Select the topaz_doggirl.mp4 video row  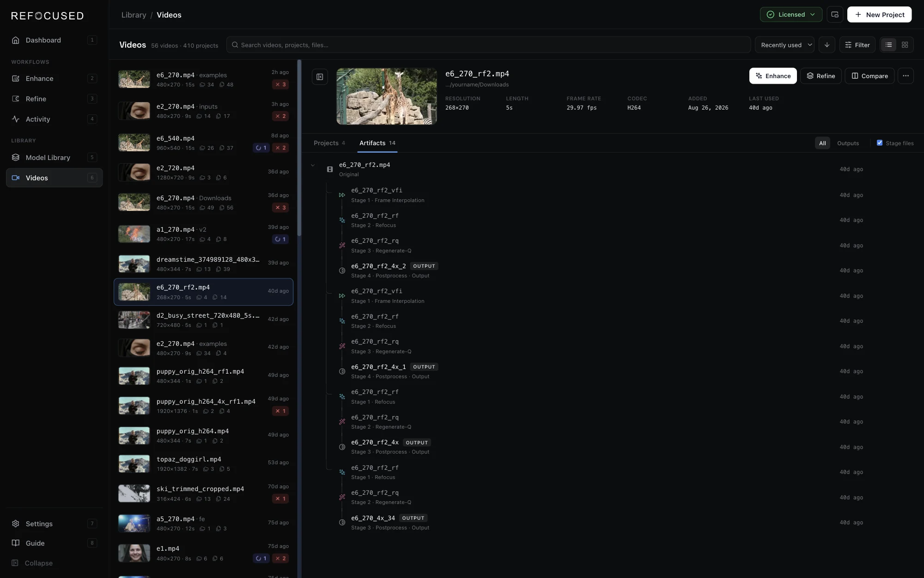[203, 464]
